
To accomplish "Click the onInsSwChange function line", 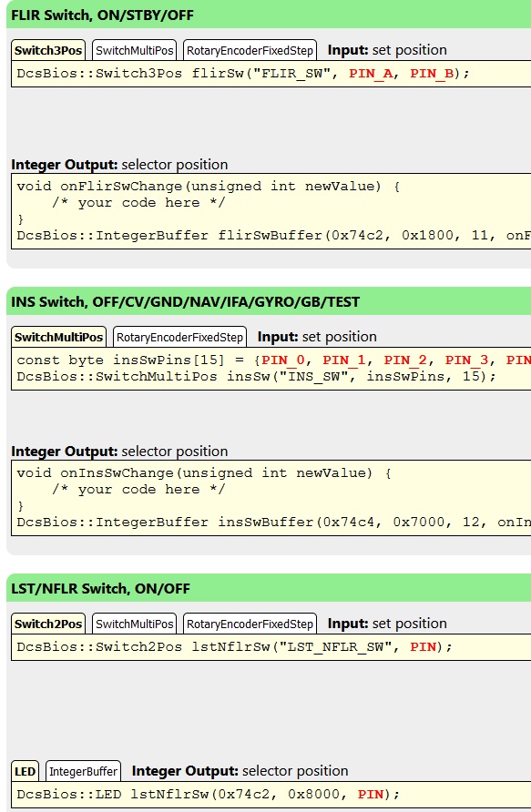I will (x=204, y=472).
